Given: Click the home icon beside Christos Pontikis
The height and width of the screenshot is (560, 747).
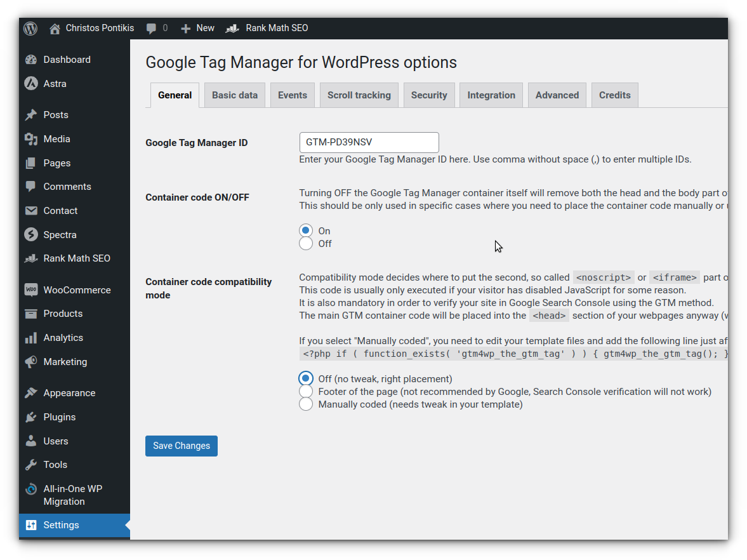Looking at the screenshot, I should 55,29.
